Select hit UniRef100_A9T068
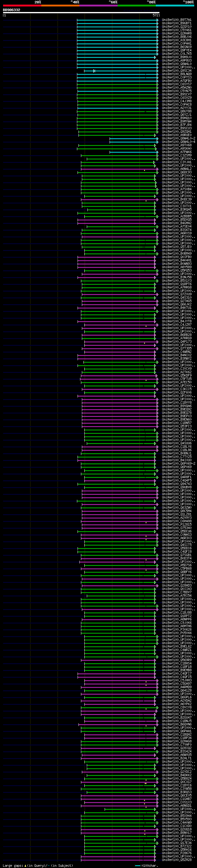197x868 pixels. 176,145
